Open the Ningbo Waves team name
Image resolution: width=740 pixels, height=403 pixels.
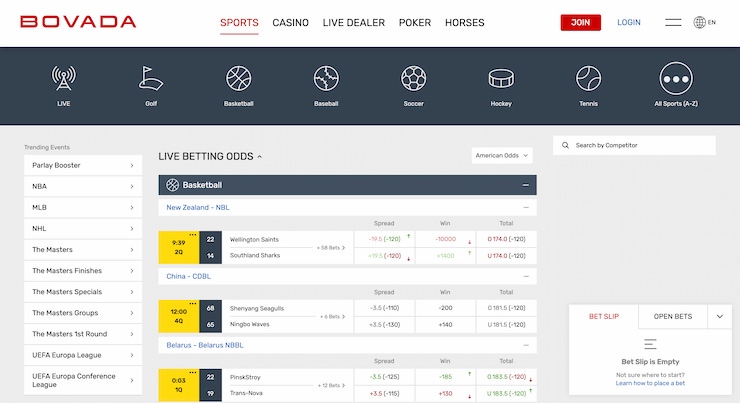[250, 324]
